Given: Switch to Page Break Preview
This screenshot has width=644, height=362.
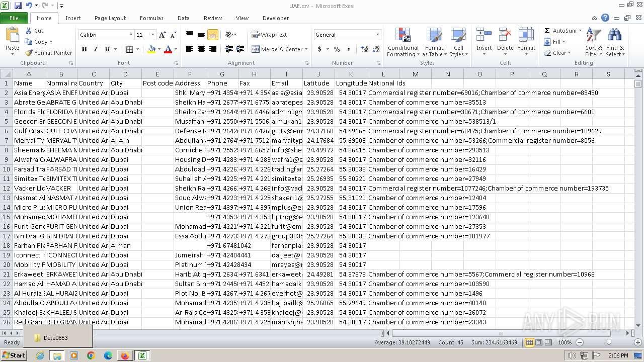Looking at the screenshot, I should click(548, 342).
